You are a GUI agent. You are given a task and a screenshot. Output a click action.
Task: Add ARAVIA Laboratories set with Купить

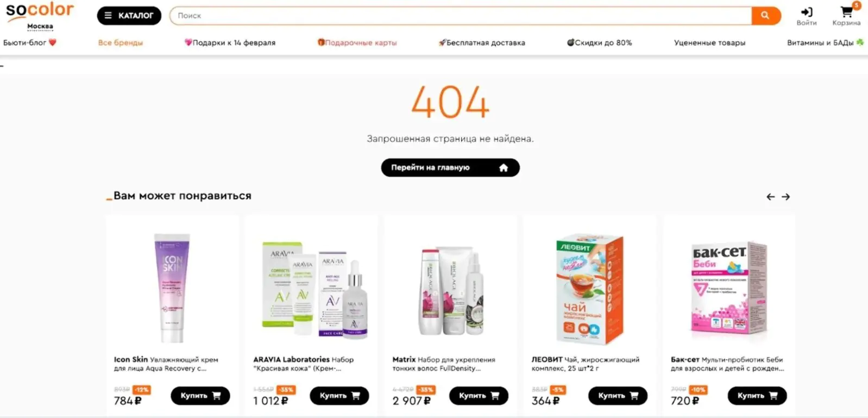tap(339, 396)
